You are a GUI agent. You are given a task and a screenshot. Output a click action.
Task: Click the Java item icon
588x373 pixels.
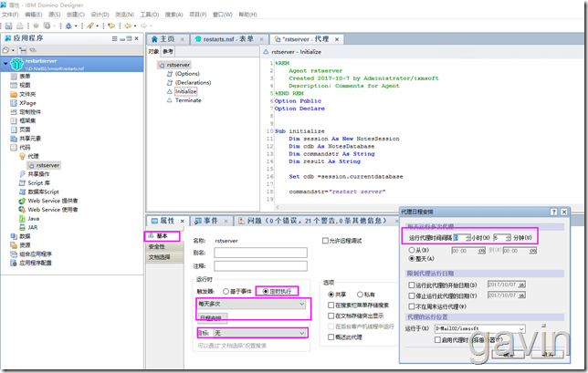22,219
